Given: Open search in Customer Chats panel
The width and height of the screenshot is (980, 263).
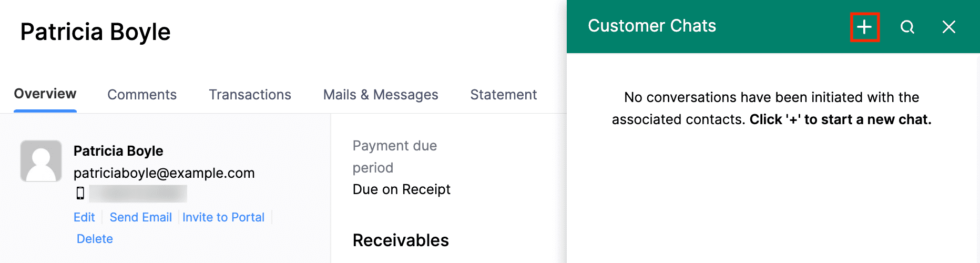Looking at the screenshot, I should [907, 27].
